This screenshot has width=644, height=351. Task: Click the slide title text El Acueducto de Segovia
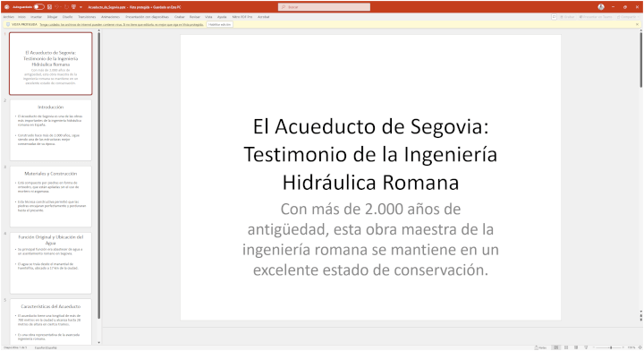[370, 154]
